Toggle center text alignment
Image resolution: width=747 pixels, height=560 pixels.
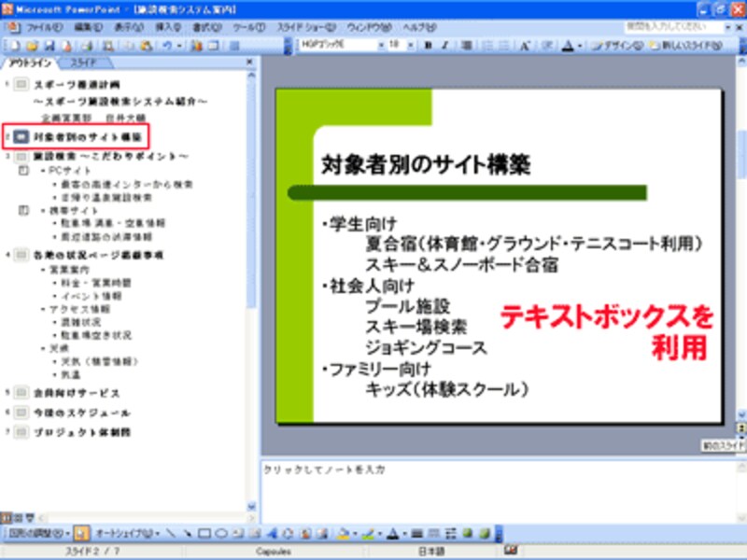pyautogui.click(x=467, y=46)
